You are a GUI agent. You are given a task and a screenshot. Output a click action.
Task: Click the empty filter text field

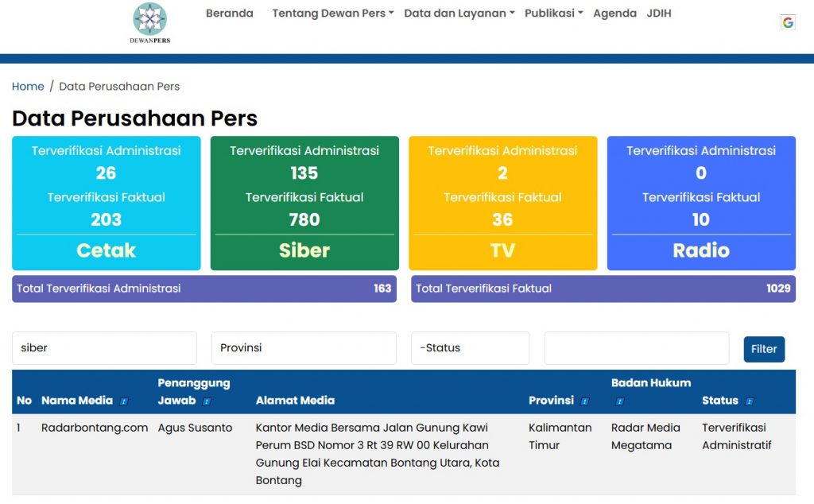coord(636,348)
